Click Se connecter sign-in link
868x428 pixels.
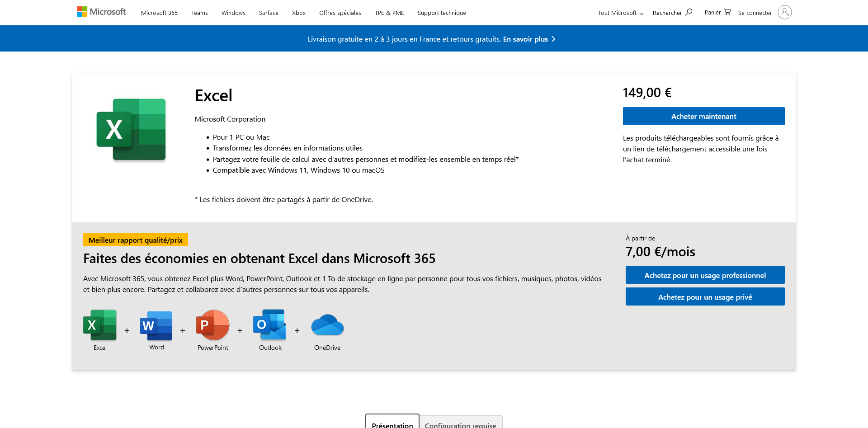pos(755,13)
